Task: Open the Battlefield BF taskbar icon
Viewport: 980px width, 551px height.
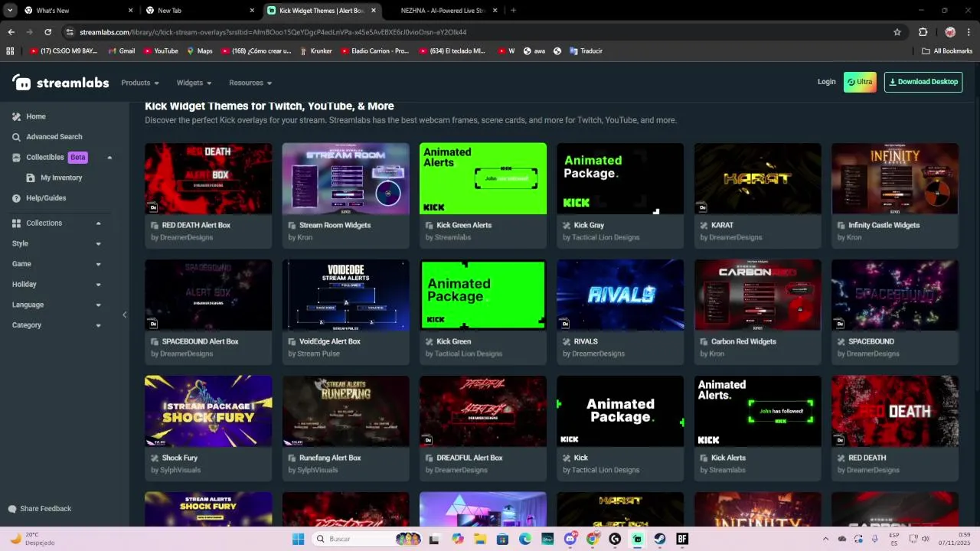Action: [682, 539]
